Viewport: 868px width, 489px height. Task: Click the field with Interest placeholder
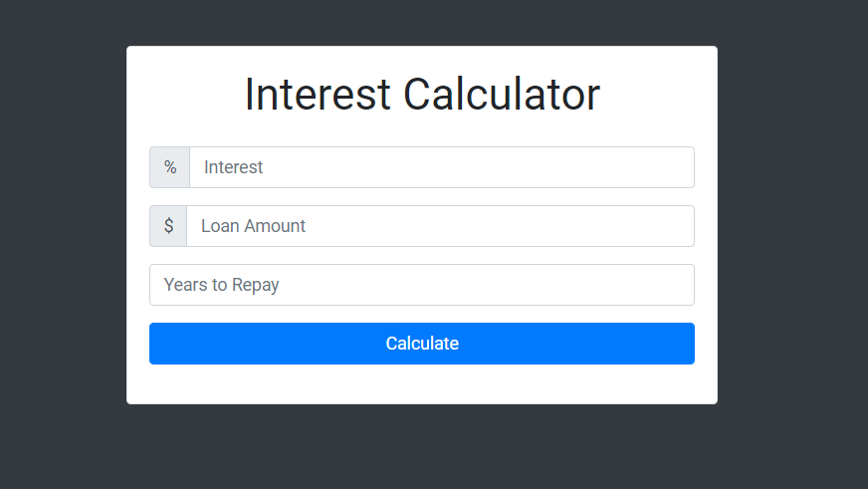tap(441, 167)
